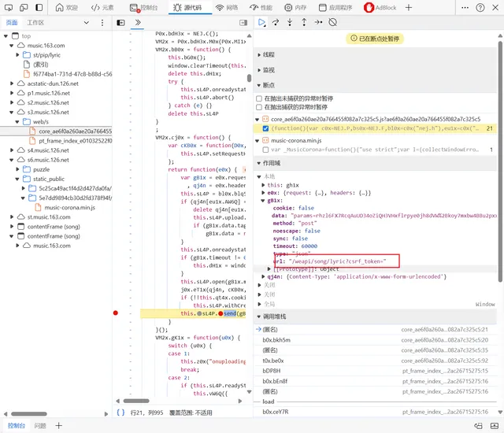
Task: Select the st.music.163.com domain
Action: pyautogui.click(x=49, y=217)
